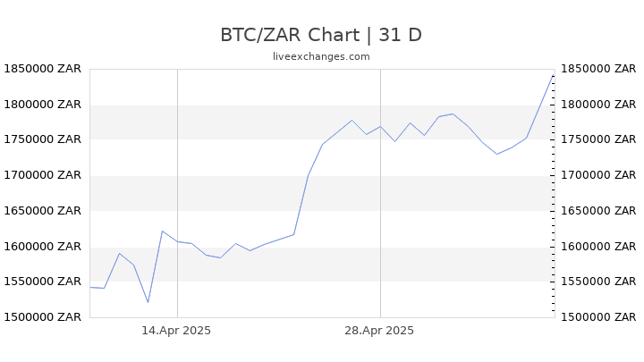
Task: Click the left 1700000 ZAR axis label
Action: click(43, 175)
